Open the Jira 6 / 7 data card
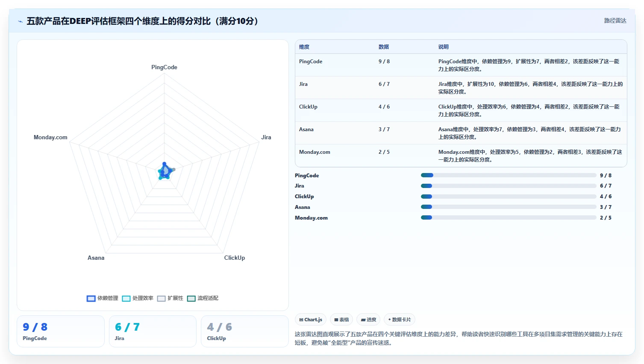The width and height of the screenshot is (644, 364). click(x=153, y=332)
